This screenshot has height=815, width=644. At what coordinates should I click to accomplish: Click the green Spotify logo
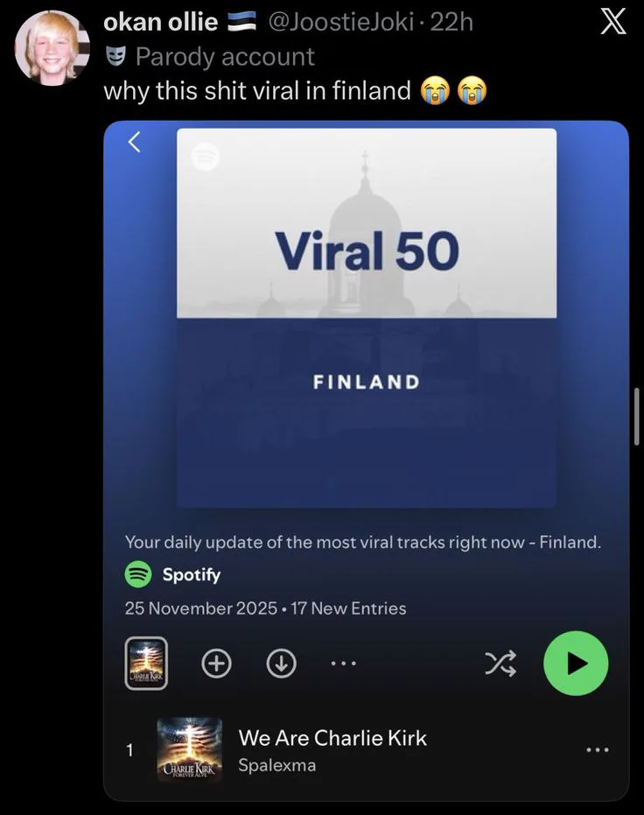click(138, 574)
